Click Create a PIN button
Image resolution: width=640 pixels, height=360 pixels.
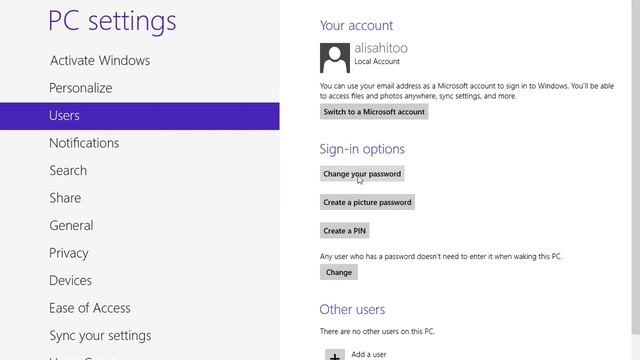pyautogui.click(x=344, y=231)
